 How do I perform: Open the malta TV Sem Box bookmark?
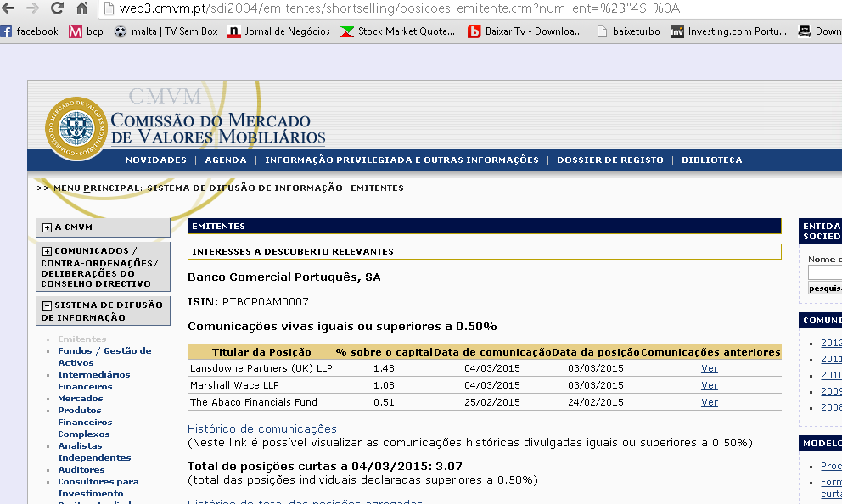click(166, 31)
